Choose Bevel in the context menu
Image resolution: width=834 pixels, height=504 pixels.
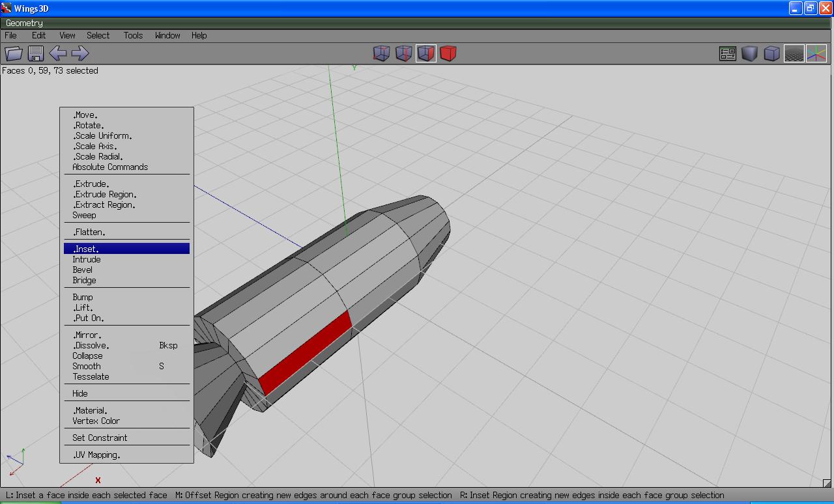point(83,270)
